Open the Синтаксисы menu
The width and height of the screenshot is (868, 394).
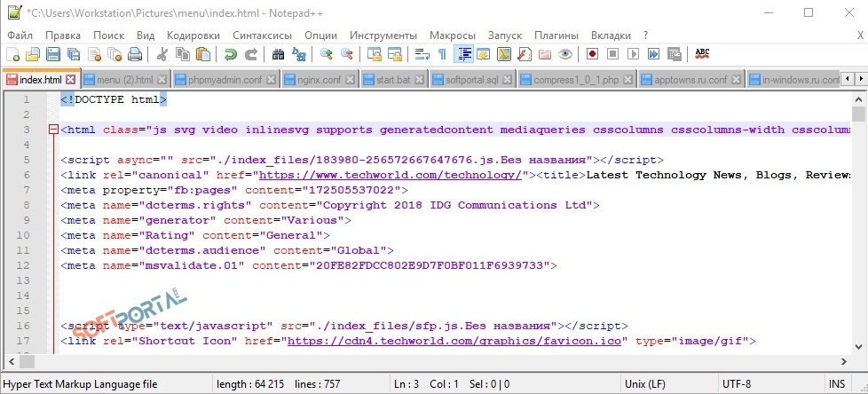click(262, 35)
